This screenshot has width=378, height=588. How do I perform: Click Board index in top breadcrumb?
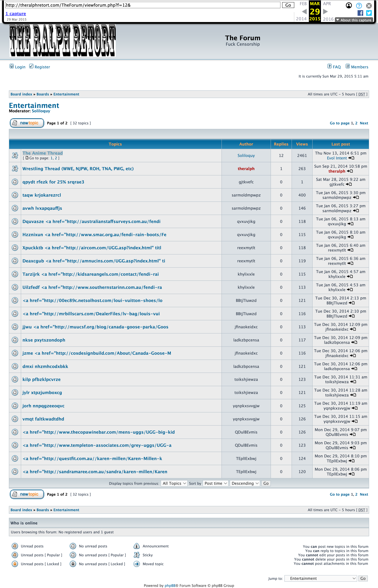(x=21, y=94)
